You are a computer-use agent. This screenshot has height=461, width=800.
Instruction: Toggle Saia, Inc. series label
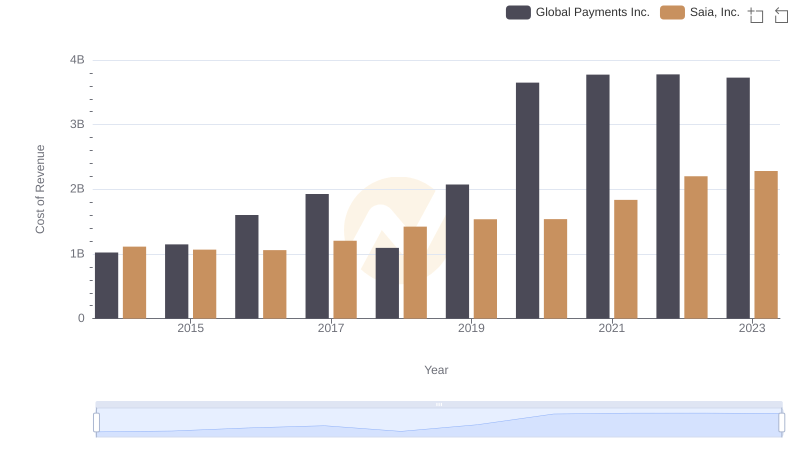(714, 12)
